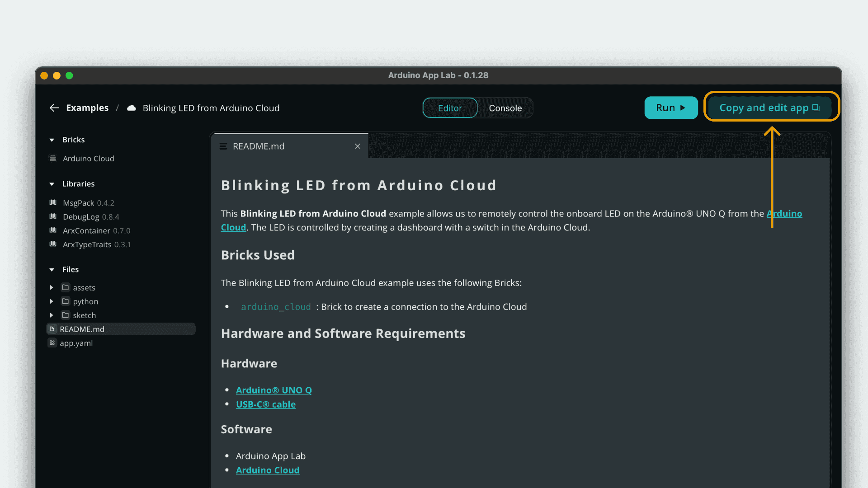Viewport: 868px width, 488px height.
Task: Click the ArxContainer library book icon
Action: (x=53, y=230)
